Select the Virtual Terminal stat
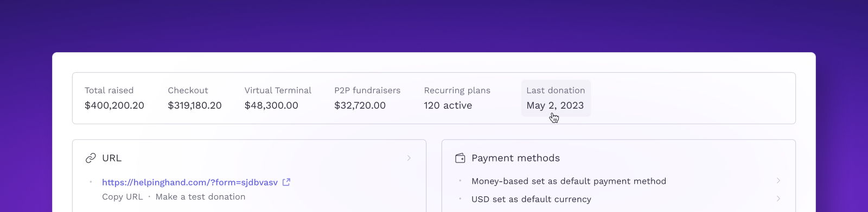The height and width of the screenshot is (212, 868). [x=278, y=98]
